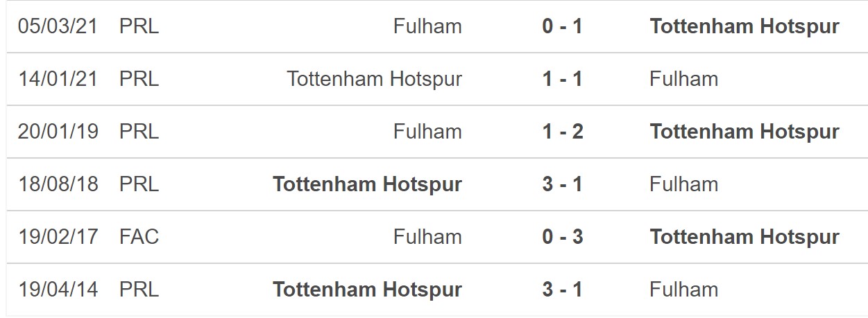Select the 20/01/19 match date
This screenshot has height=318, width=868.
58,132
